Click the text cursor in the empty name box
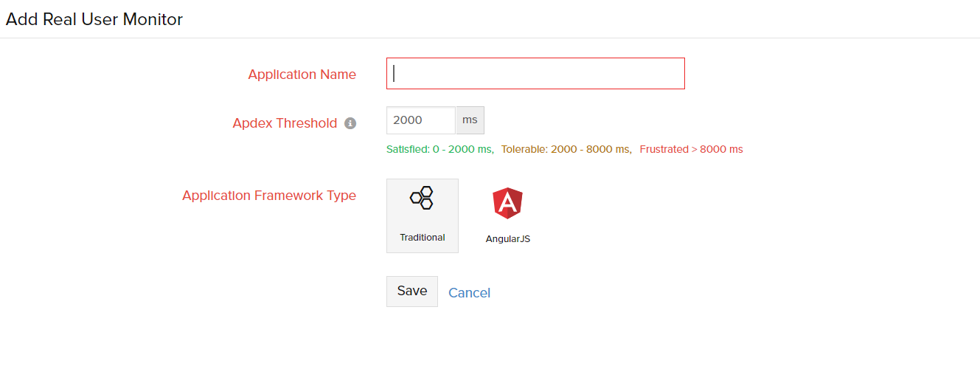Screen dimensions: 980x386 point(395,74)
